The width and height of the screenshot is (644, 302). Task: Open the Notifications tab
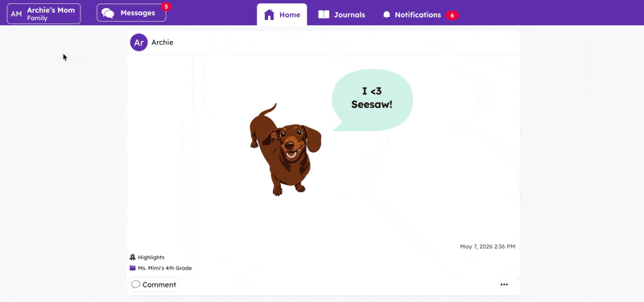[x=420, y=14]
